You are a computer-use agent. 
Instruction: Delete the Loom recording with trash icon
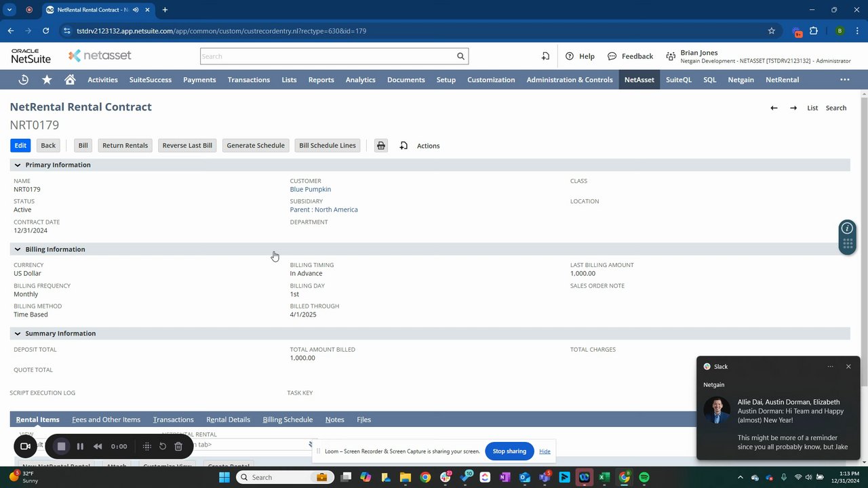click(x=178, y=446)
